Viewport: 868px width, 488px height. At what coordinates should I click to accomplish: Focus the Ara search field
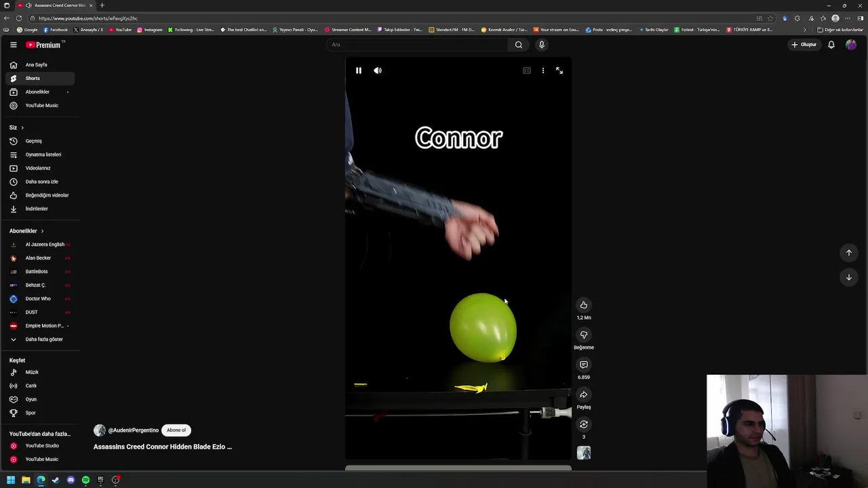point(417,45)
